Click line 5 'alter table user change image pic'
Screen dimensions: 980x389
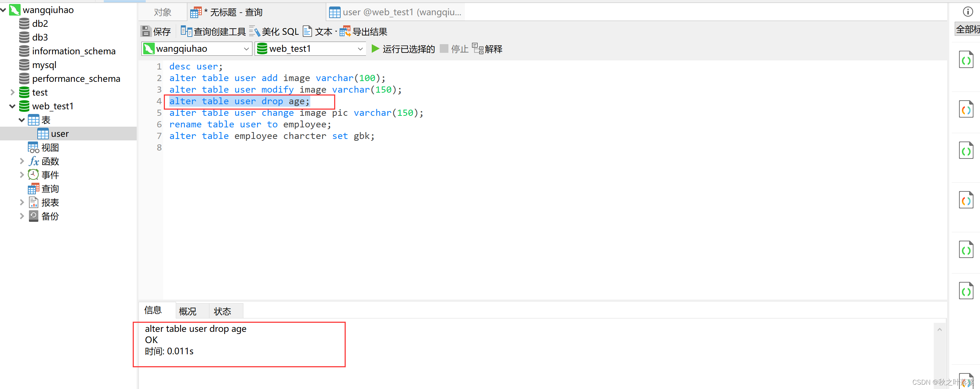click(296, 113)
